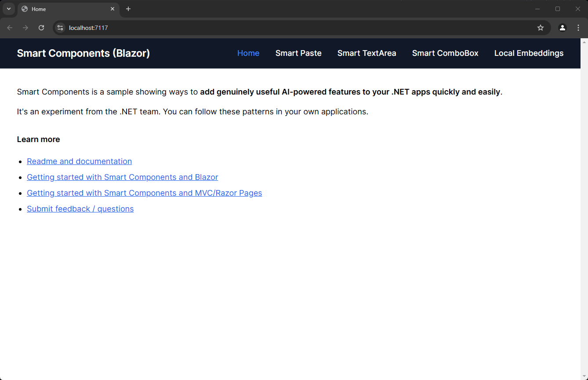Viewport: 588px width, 380px height.
Task: Open the tab search dropdown arrow
Action: (8, 9)
